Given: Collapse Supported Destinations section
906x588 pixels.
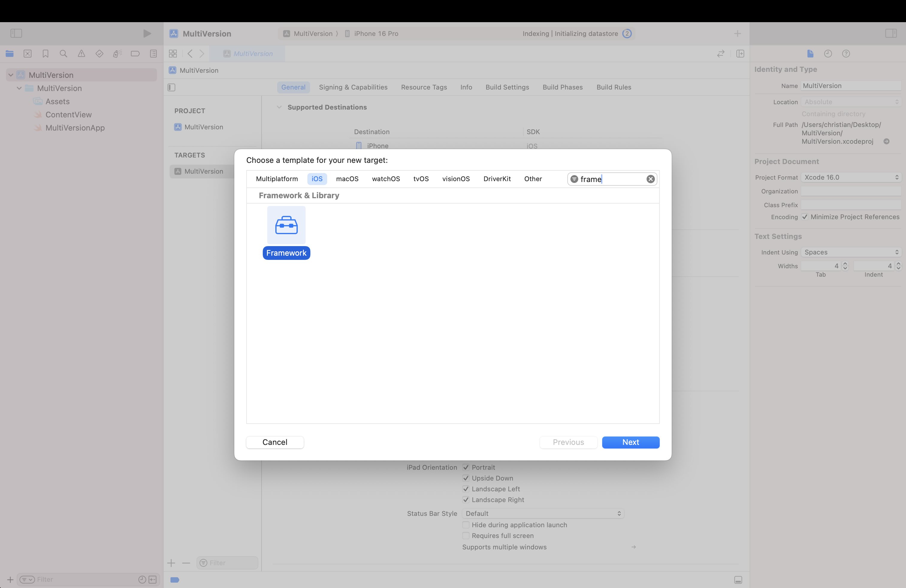Looking at the screenshot, I should coord(279,107).
